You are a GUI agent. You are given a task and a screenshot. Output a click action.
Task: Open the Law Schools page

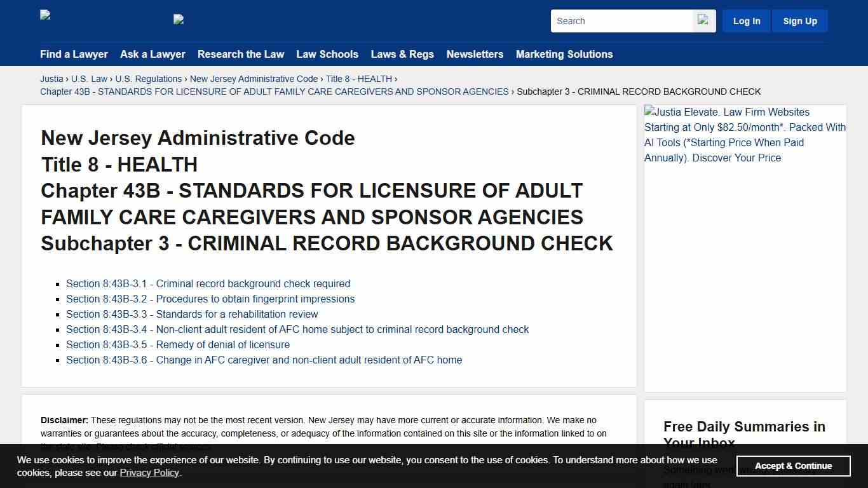(327, 55)
